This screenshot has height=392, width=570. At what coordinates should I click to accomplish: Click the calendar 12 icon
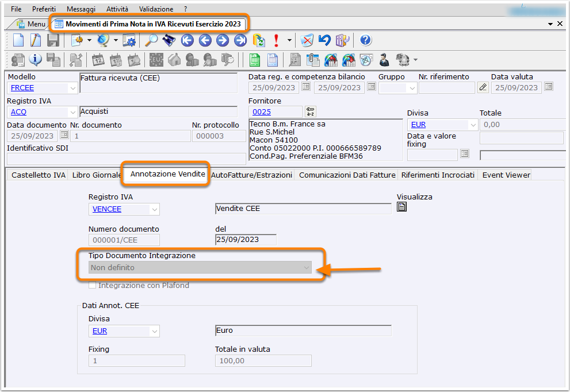click(98, 60)
